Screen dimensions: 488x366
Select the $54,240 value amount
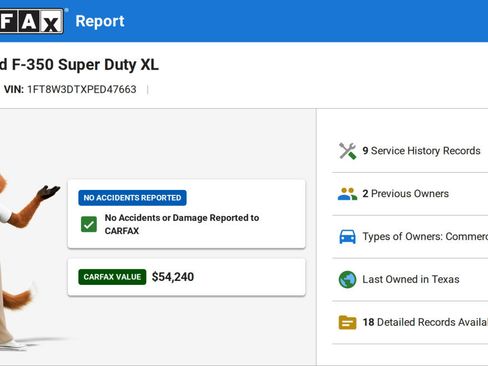coord(173,277)
